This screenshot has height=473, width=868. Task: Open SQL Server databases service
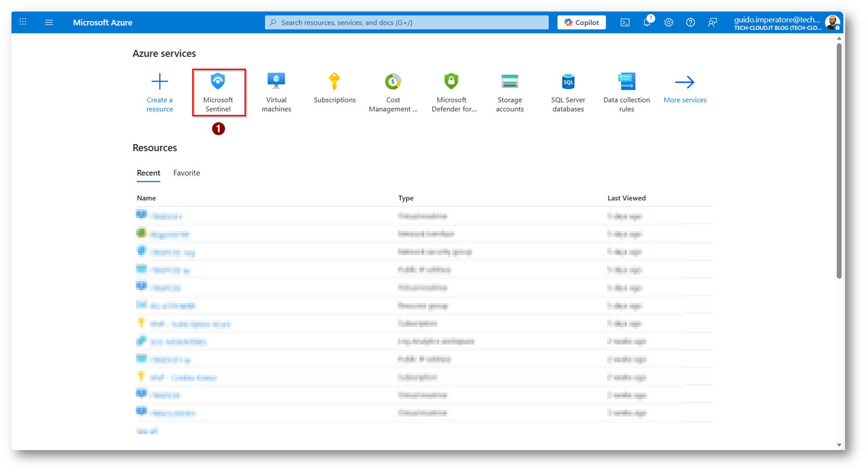[x=568, y=92]
